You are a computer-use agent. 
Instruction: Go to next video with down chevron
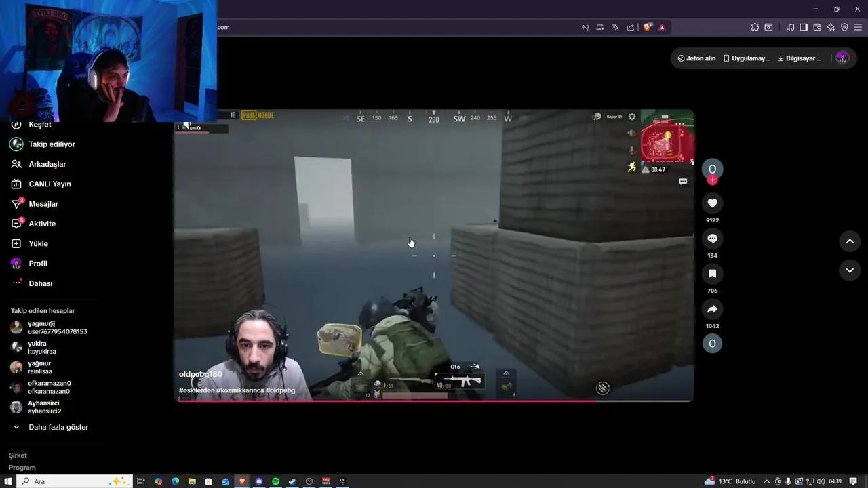[x=850, y=270]
